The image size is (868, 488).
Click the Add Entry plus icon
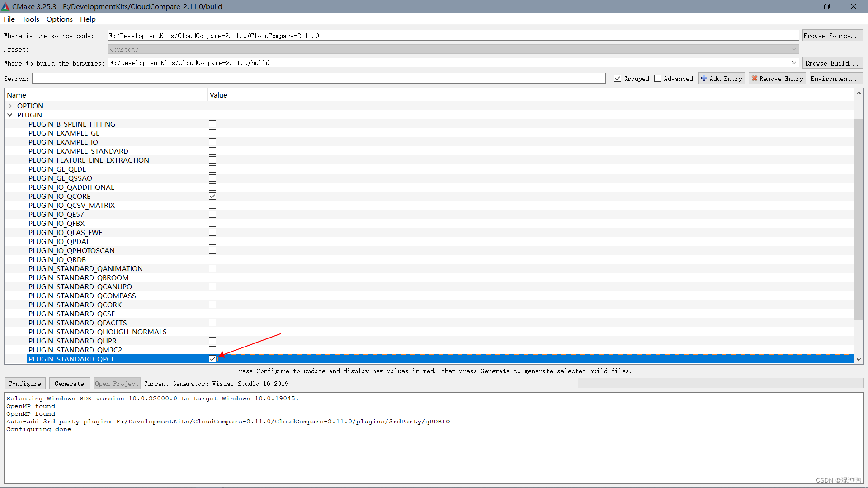tap(704, 78)
